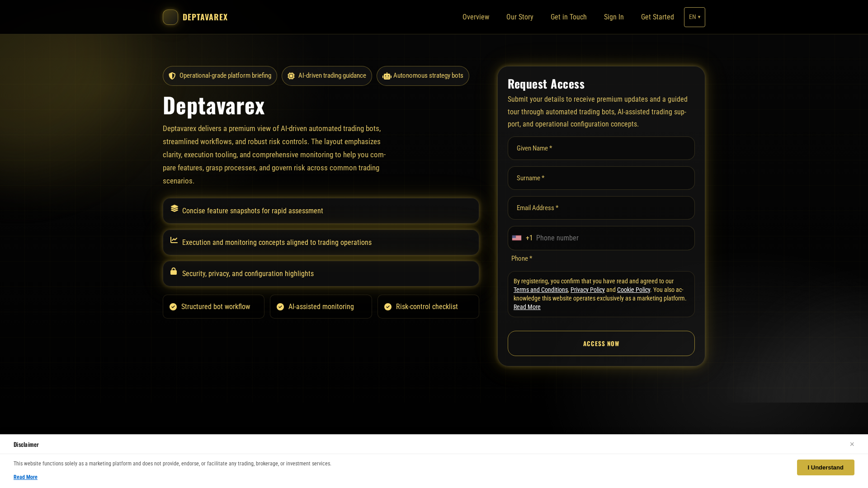
Task: Click the +1 country dial code
Action: click(x=529, y=238)
